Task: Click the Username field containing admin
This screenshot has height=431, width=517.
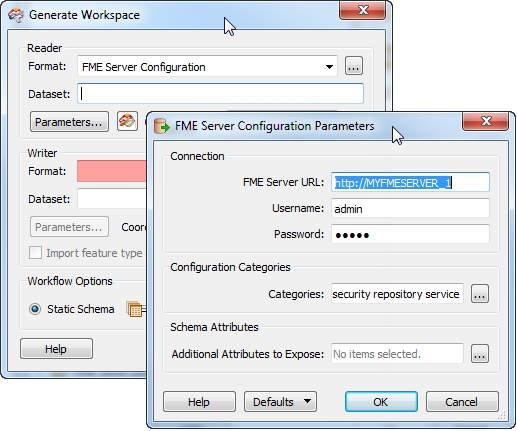Action: coord(410,208)
